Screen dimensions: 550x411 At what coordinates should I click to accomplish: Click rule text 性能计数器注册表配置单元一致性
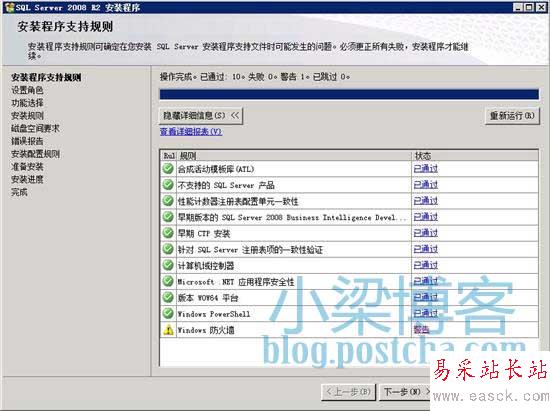[238, 201]
